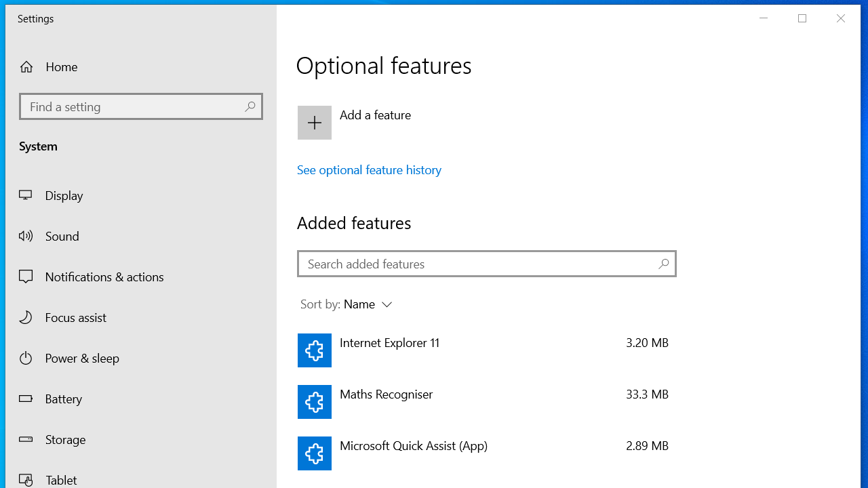
Task: Focus the Find a setting search box
Action: [132, 106]
